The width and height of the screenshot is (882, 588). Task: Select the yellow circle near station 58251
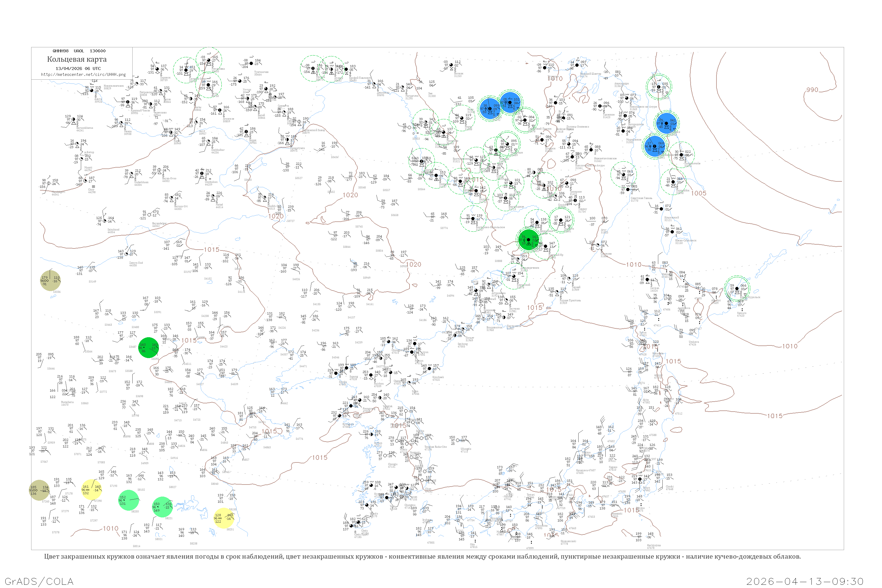(224, 518)
